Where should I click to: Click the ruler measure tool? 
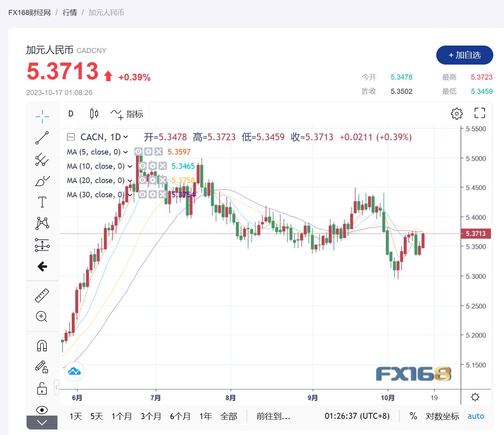[42, 295]
